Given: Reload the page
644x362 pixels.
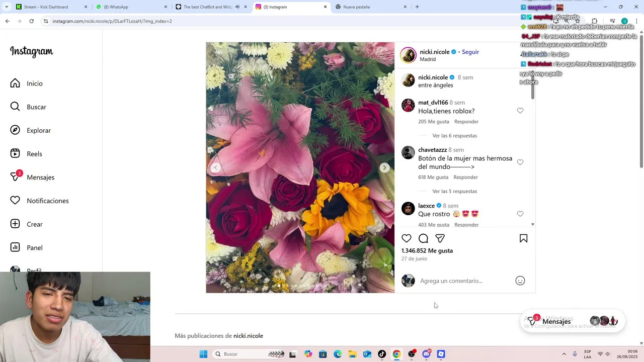Looking at the screenshot, I should pyautogui.click(x=31, y=21).
